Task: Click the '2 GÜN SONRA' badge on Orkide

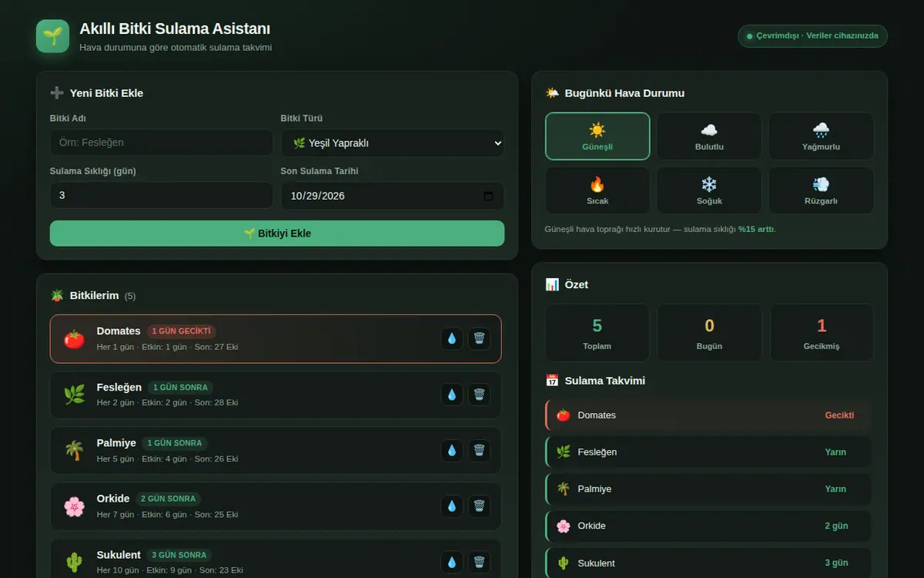Action: (169, 499)
